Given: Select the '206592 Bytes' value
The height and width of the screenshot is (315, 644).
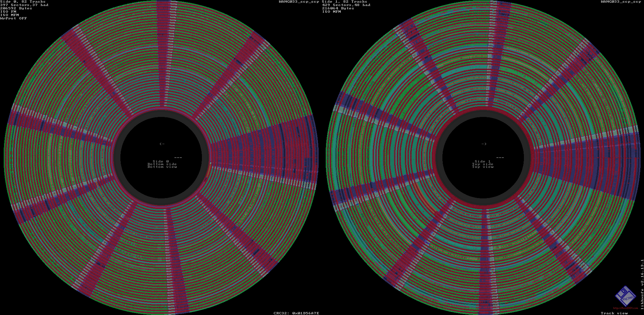Looking at the screenshot, I should pyautogui.click(x=16, y=8).
